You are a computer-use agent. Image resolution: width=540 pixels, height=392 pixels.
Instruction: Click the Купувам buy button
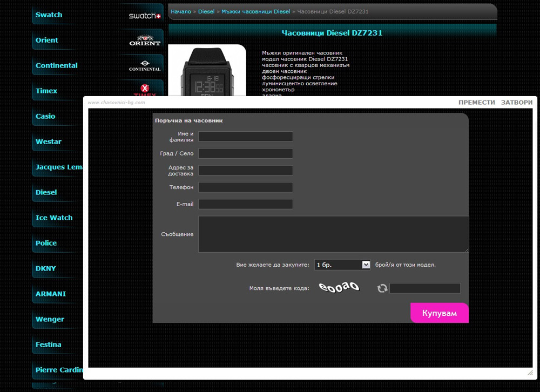(x=440, y=313)
